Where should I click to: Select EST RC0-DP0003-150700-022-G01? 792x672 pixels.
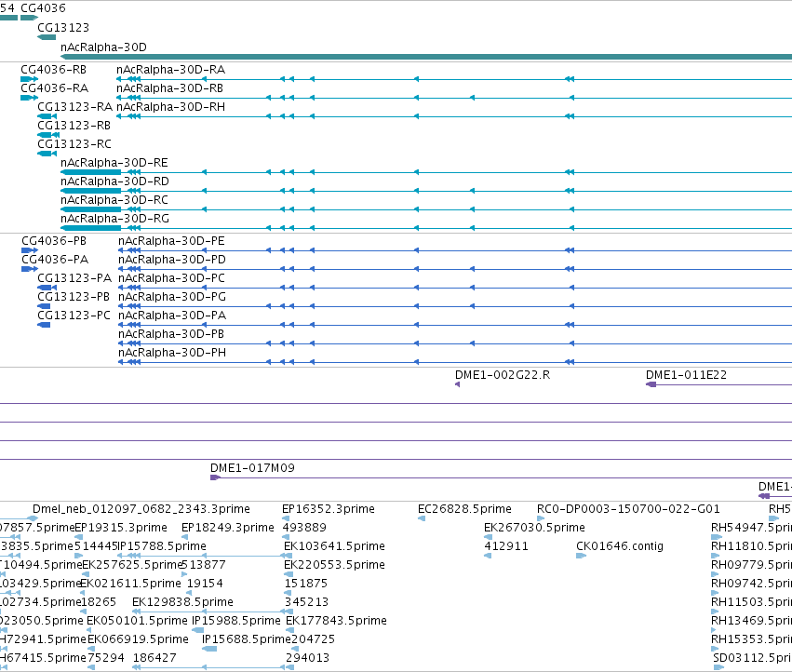(x=628, y=509)
